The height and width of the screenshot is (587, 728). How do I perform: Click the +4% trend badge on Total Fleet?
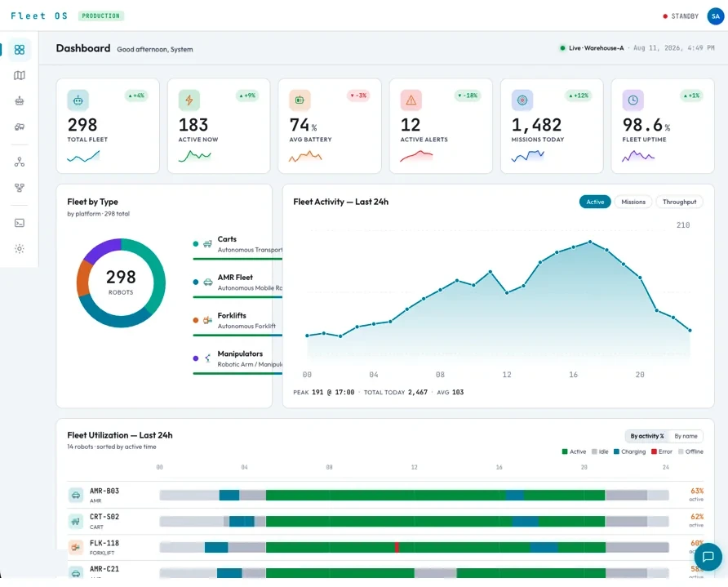[136, 96]
